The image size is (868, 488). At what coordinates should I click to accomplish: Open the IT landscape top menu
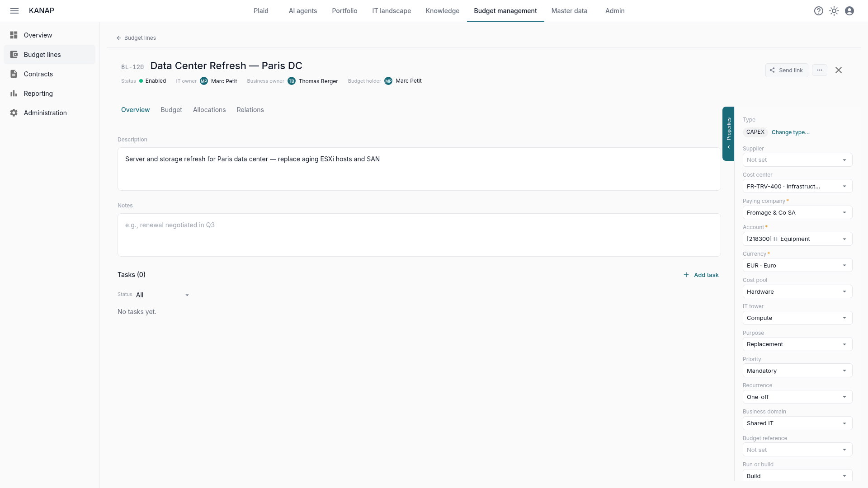pyautogui.click(x=392, y=11)
